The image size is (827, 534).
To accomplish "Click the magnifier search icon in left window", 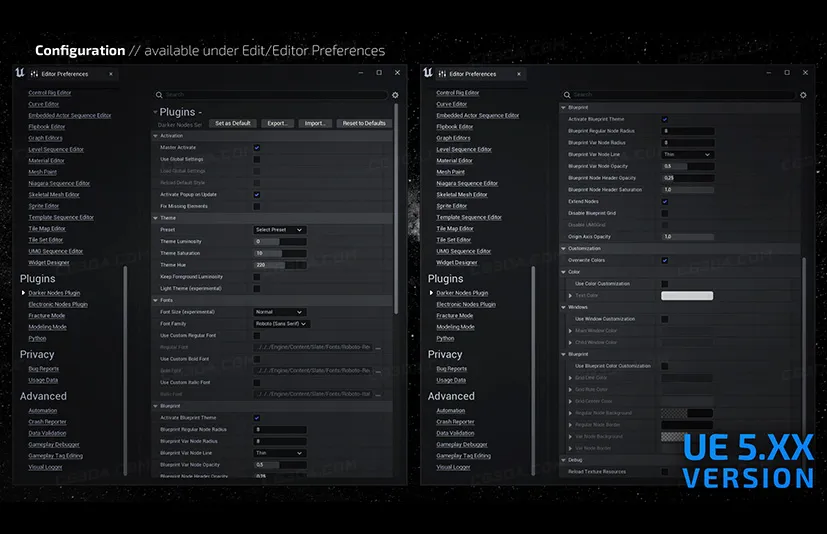I will (159, 95).
